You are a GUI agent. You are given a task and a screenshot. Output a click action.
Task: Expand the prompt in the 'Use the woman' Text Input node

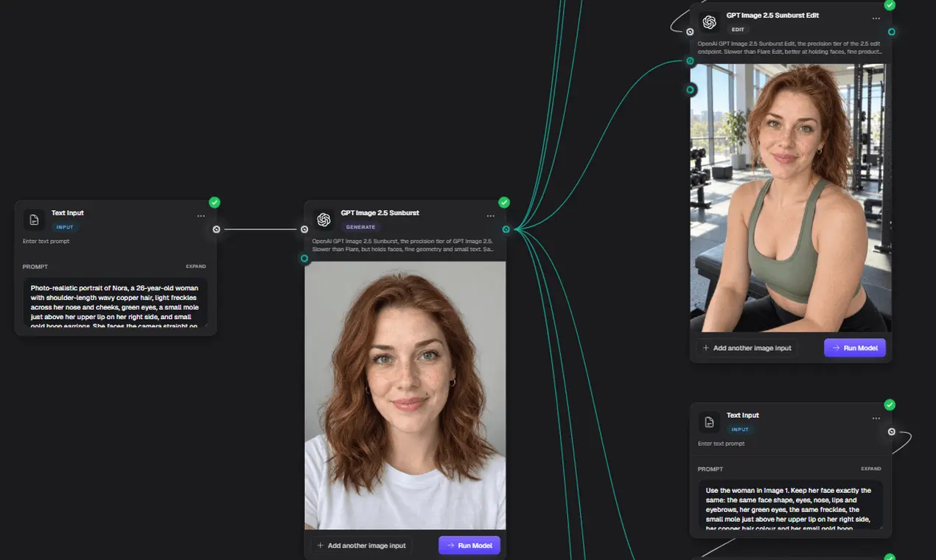(x=871, y=469)
